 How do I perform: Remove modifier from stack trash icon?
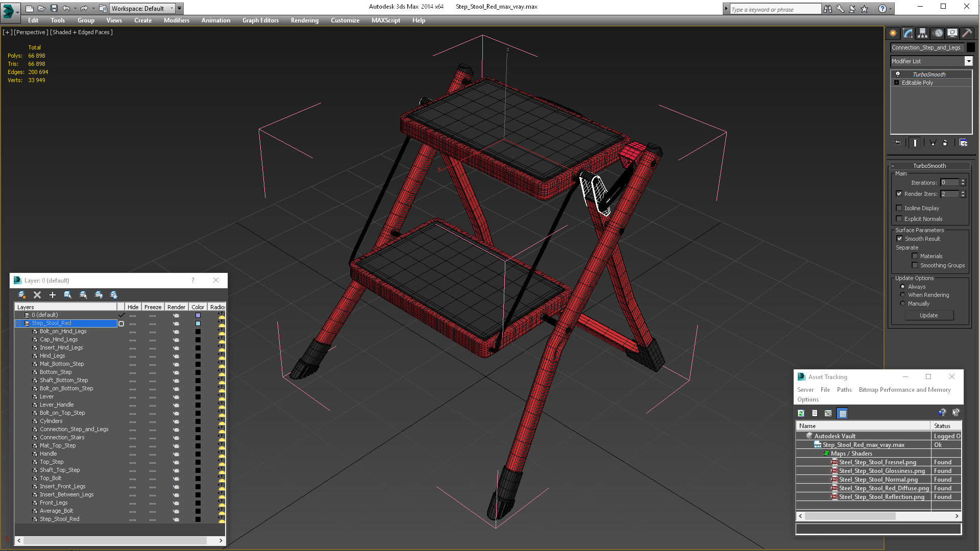945,143
